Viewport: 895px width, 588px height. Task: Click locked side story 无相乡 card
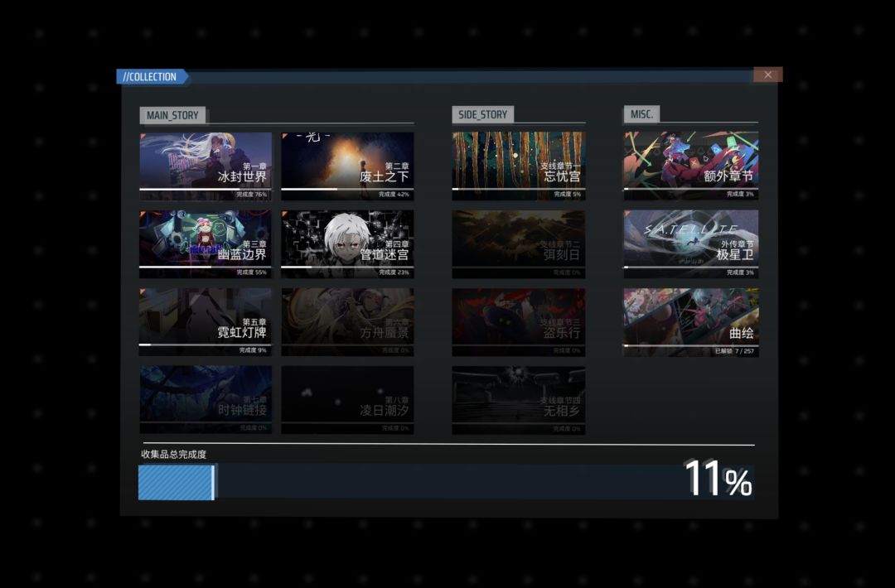pyautogui.click(x=518, y=400)
